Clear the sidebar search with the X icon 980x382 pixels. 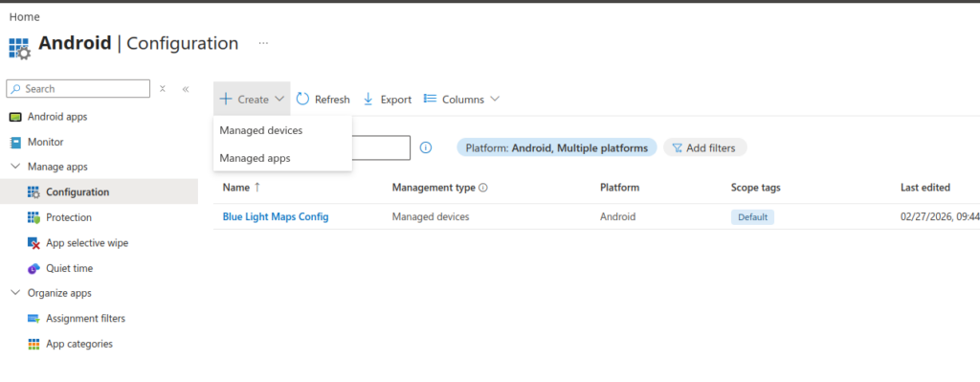tap(163, 89)
